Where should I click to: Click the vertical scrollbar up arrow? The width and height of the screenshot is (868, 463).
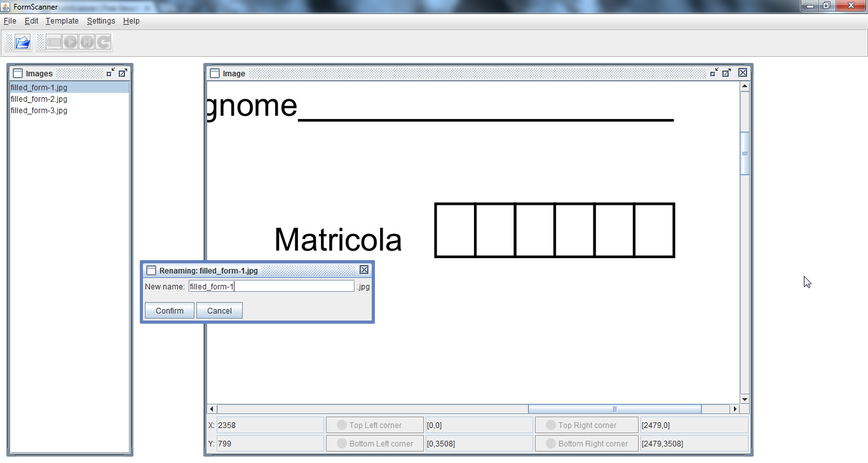(x=745, y=86)
